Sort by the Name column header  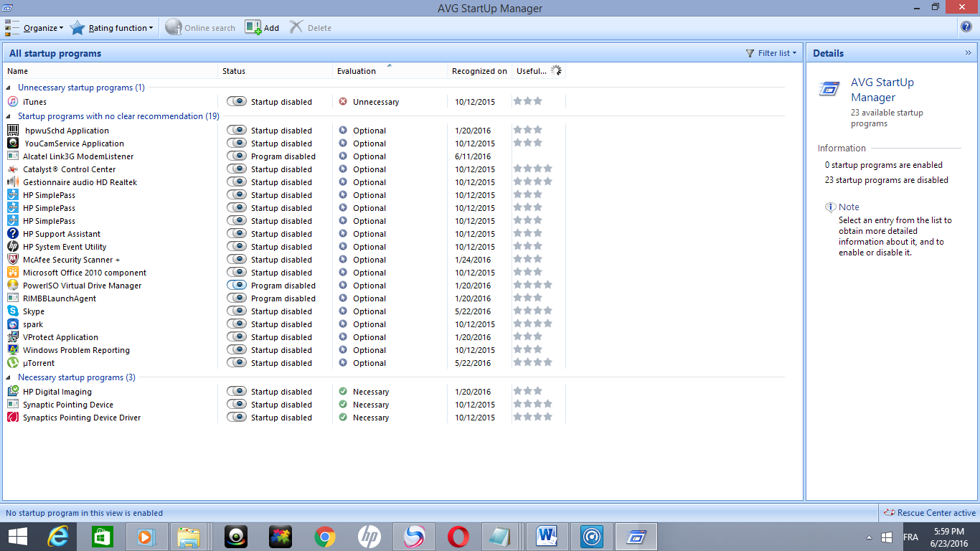(x=110, y=71)
